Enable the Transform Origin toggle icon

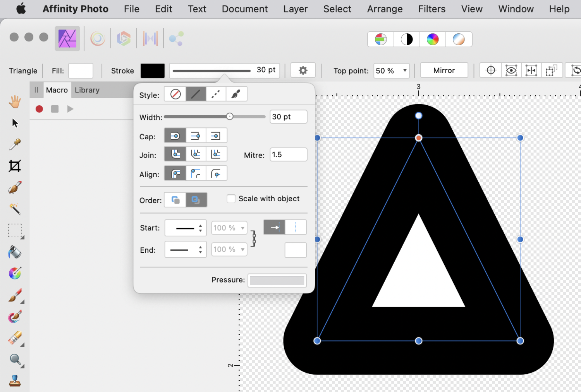(x=490, y=70)
